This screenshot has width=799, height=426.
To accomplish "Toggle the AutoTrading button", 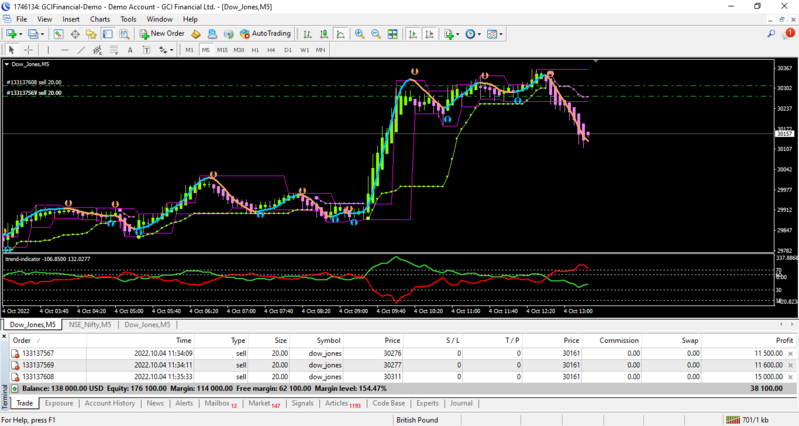I will [264, 34].
